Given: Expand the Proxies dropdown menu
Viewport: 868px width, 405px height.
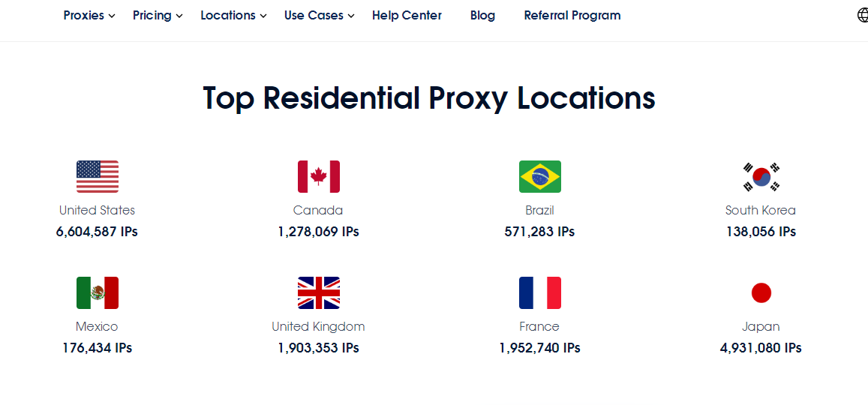Looking at the screenshot, I should coord(89,16).
